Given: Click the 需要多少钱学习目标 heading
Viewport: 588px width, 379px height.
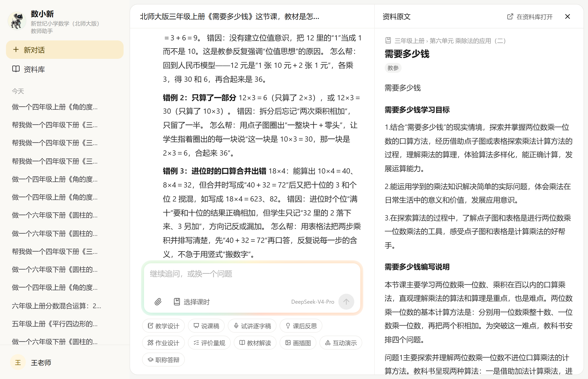Looking at the screenshot, I should pyautogui.click(x=417, y=110).
